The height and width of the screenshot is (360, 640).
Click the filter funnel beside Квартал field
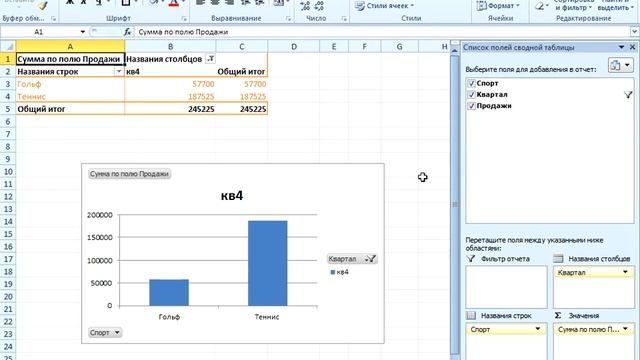click(628, 95)
